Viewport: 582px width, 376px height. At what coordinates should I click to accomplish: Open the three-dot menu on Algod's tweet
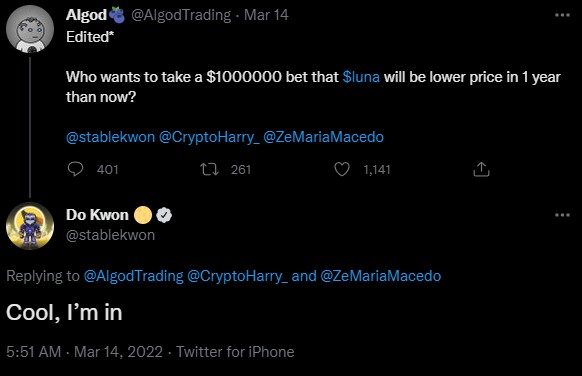click(x=562, y=15)
